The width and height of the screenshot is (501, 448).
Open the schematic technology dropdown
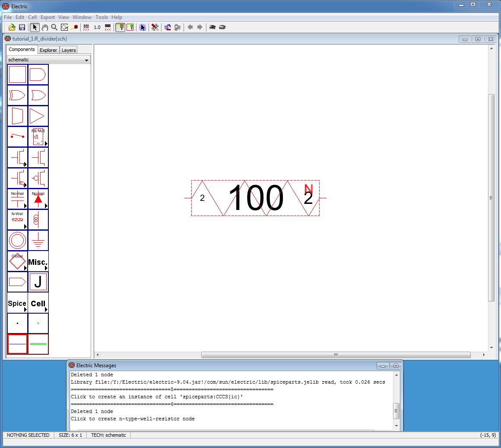(x=48, y=60)
